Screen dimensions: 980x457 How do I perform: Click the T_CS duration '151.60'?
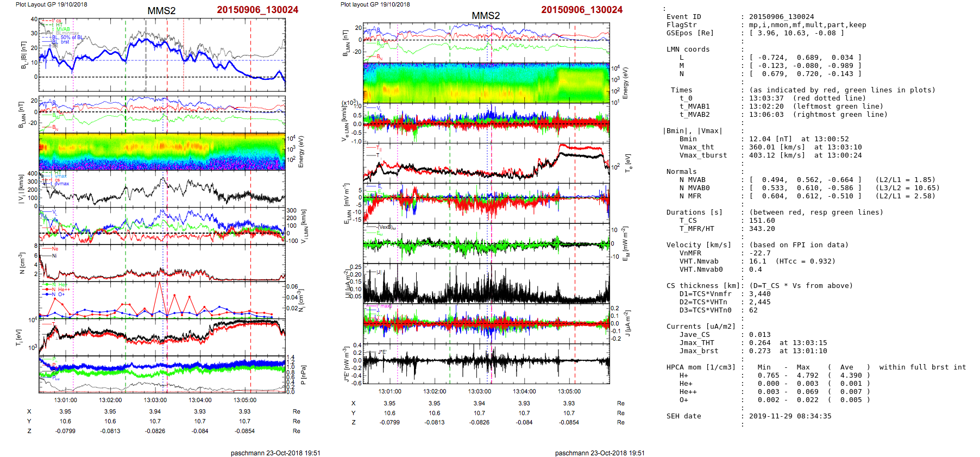coord(762,221)
